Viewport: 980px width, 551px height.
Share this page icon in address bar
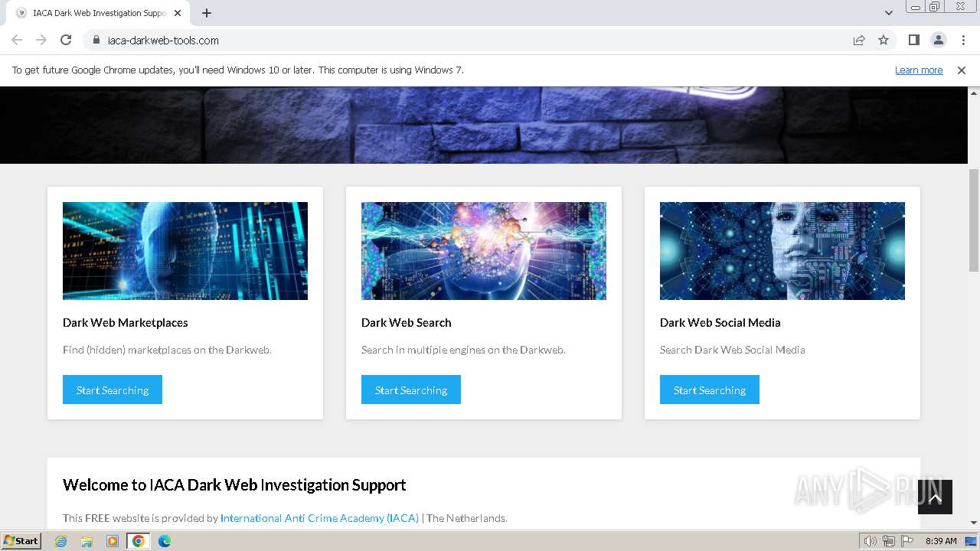coord(859,40)
